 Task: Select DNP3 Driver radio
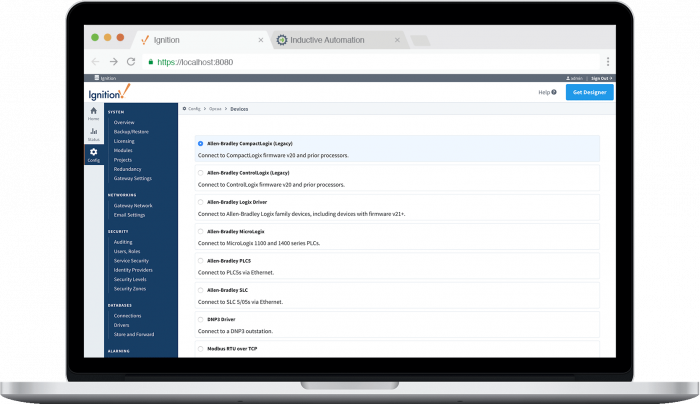pyautogui.click(x=200, y=319)
